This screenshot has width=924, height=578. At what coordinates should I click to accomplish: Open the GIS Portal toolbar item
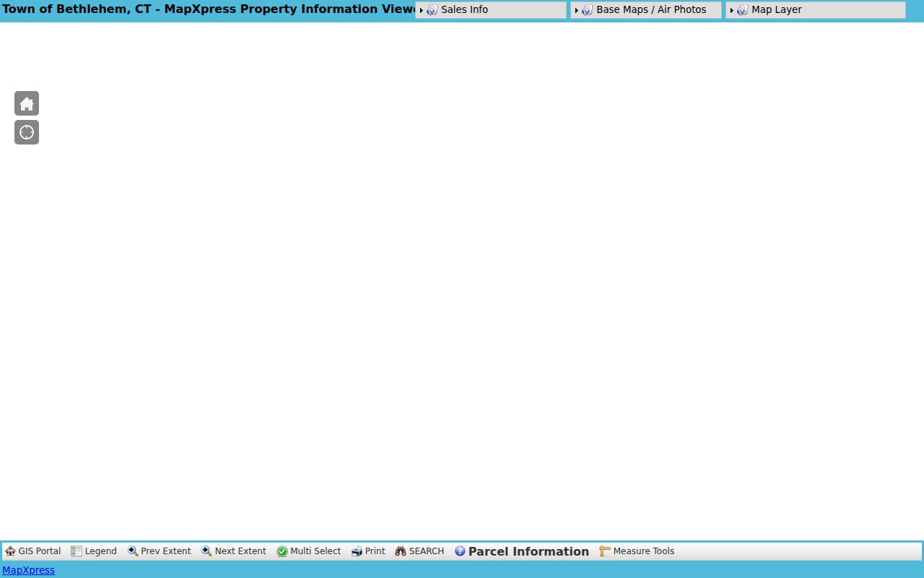pyautogui.click(x=33, y=551)
